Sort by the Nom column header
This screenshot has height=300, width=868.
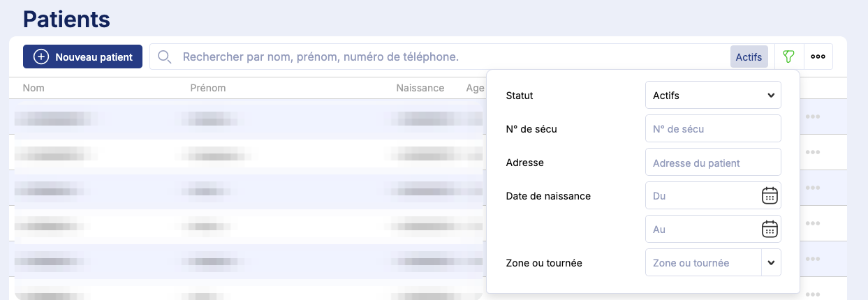coord(34,88)
